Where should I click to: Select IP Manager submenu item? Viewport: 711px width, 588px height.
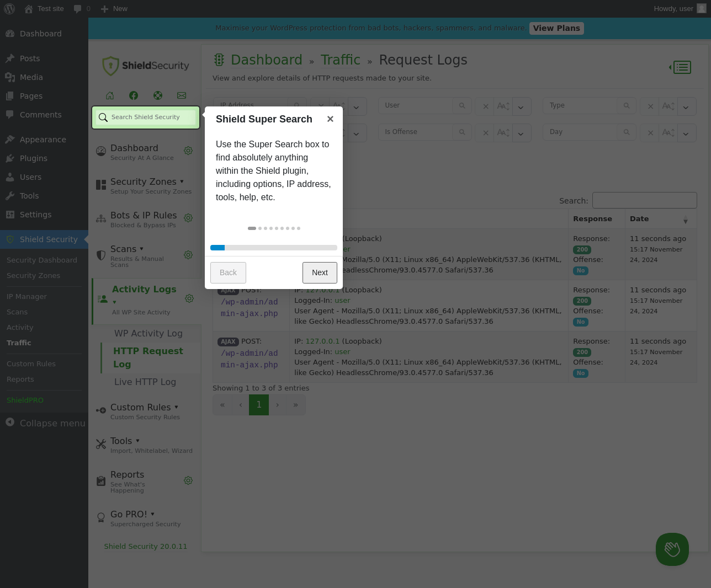tap(26, 297)
